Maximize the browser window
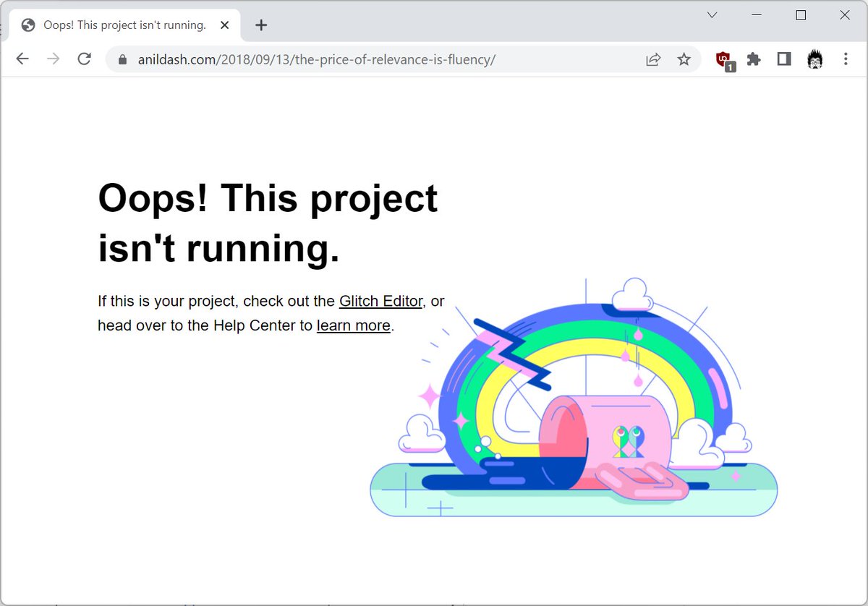Image resolution: width=868 pixels, height=606 pixels. pyautogui.click(x=801, y=15)
